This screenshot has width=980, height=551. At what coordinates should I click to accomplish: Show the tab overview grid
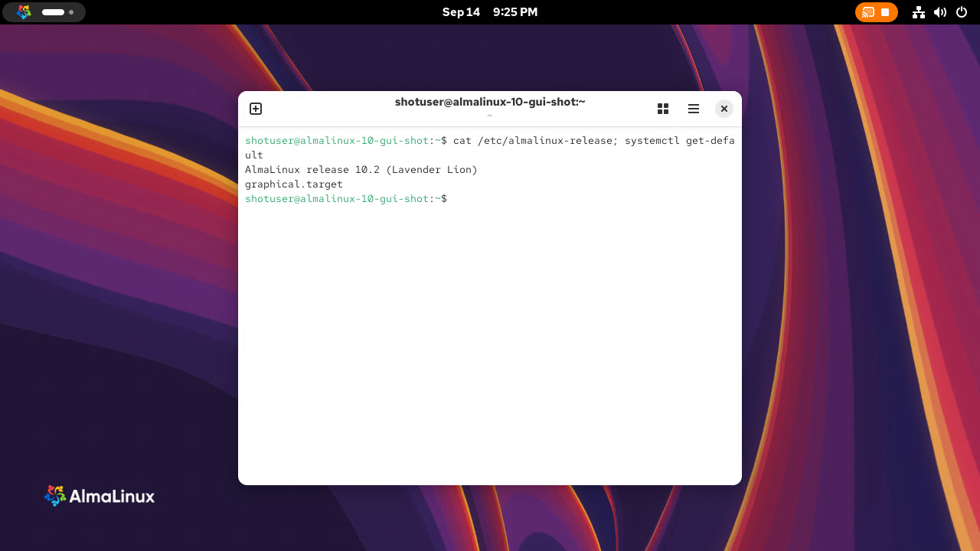(x=663, y=109)
